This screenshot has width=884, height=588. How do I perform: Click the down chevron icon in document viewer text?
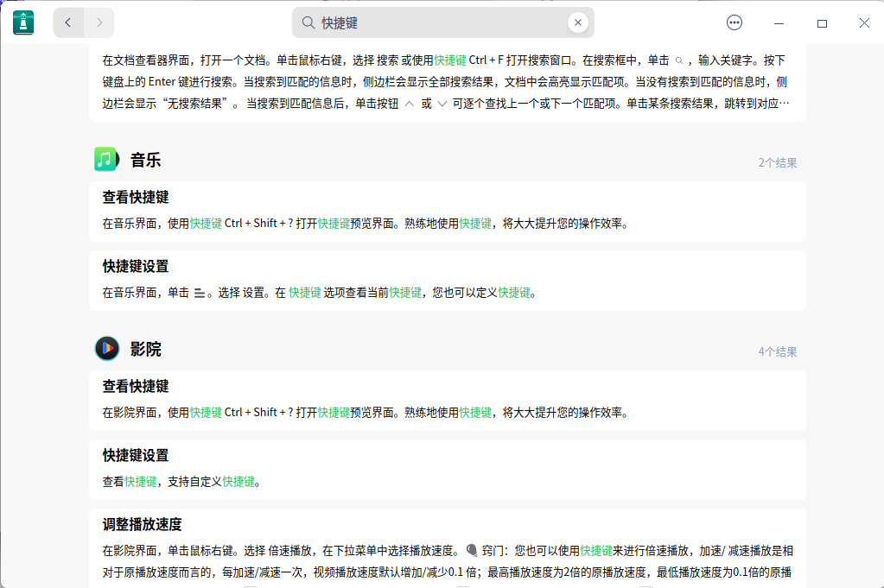click(442, 104)
